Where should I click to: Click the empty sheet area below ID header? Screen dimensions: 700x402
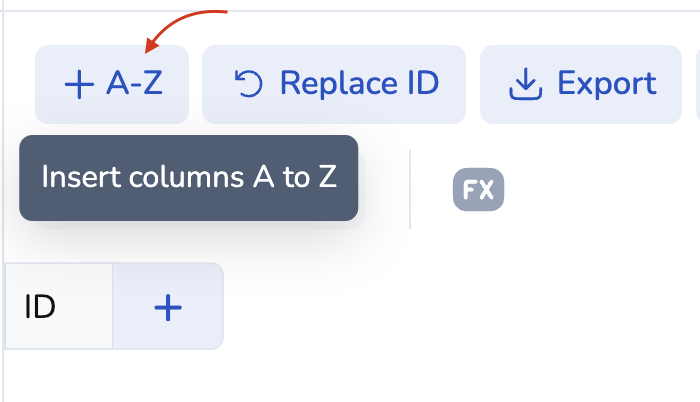pyautogui.click(x=100, y=375)
